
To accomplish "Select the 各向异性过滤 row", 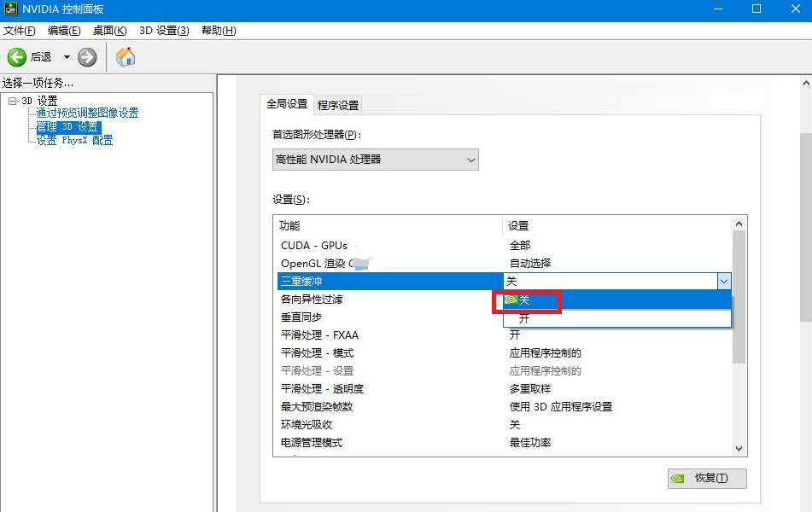I will pyautogui.click(x=390, y=300).
